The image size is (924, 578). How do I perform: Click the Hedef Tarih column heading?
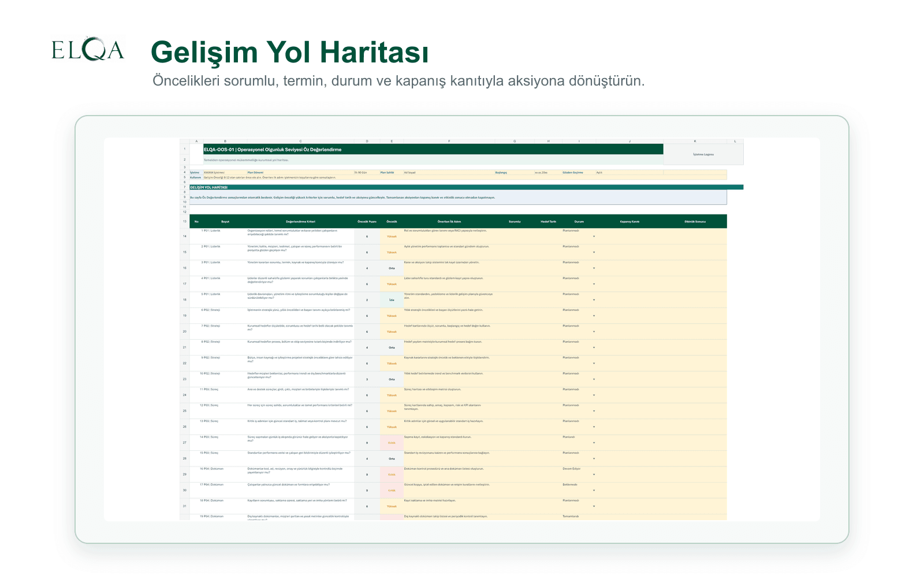click(x=548, y=221)
